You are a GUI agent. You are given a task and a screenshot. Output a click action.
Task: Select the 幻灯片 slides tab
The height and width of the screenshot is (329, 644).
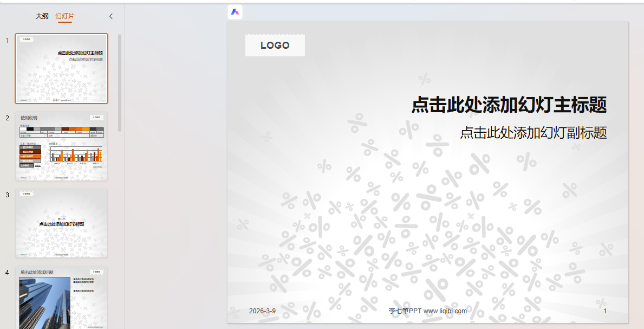coord(65,16)
